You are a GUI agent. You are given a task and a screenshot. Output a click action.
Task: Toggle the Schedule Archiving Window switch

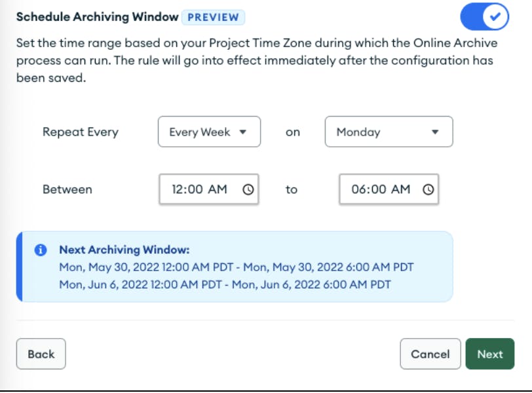pos(484,17)
